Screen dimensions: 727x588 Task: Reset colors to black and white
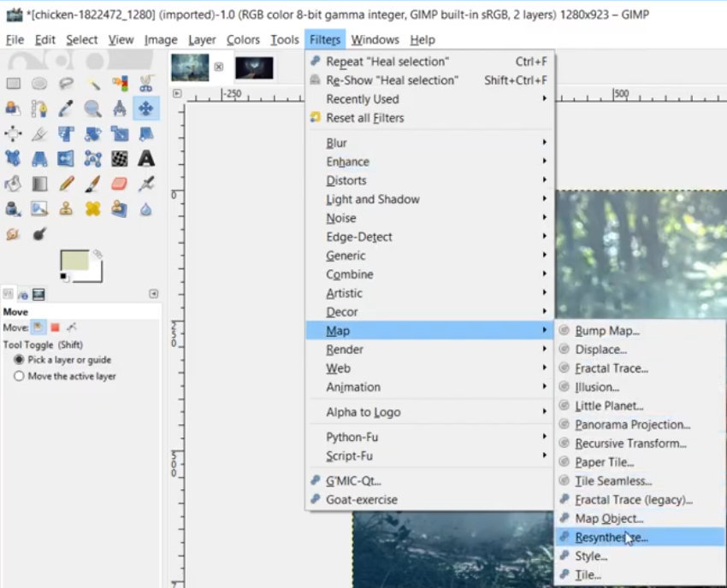pyautogui.click(x=64, y=277)
